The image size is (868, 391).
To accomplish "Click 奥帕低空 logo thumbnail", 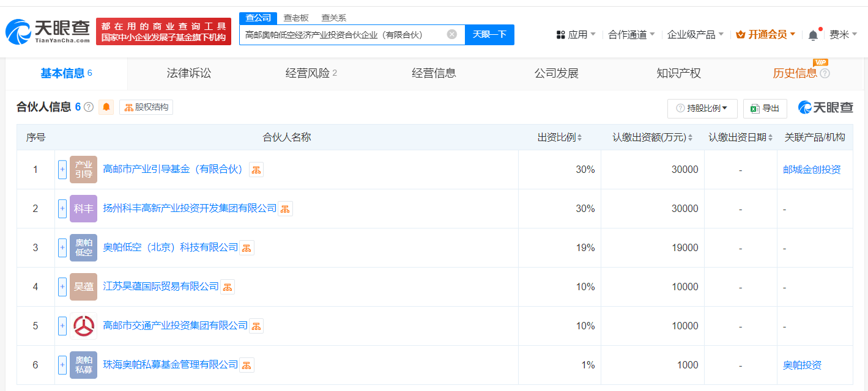I will pyautogui.click(x=83, y=247).
